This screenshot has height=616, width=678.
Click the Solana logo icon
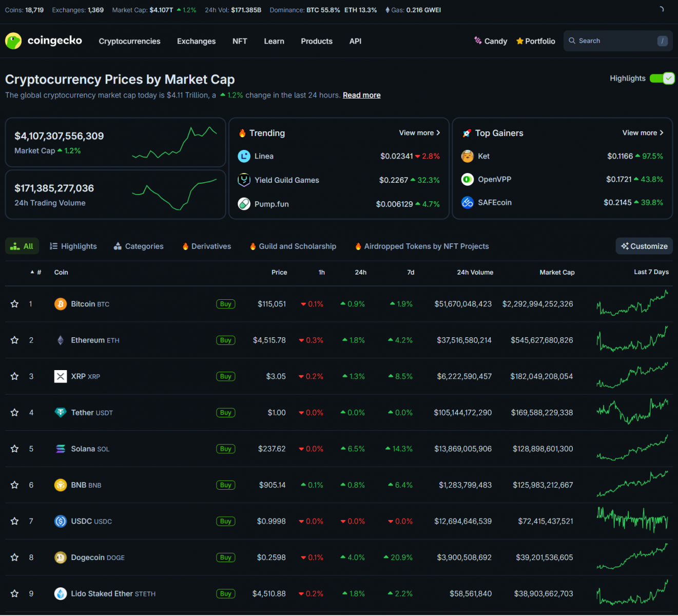pos(61,449)
